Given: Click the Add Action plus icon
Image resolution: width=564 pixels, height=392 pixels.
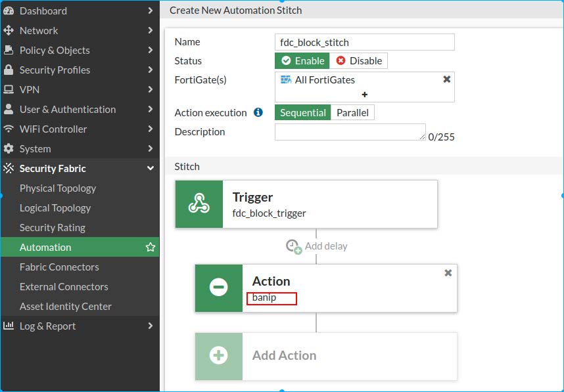Looking at the screenshot, I should [219, 356].
